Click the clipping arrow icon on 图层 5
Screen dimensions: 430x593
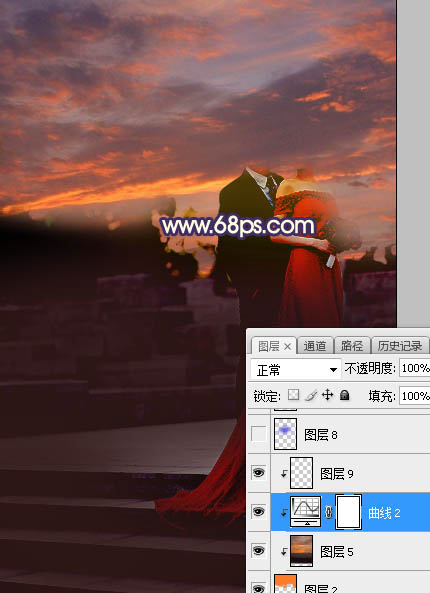(x=284, y=552)
